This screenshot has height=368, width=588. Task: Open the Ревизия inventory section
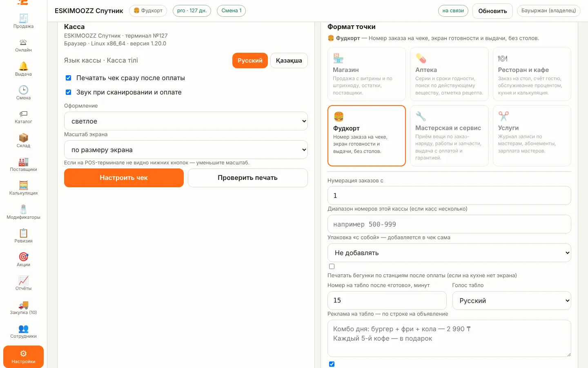[23, 236]
